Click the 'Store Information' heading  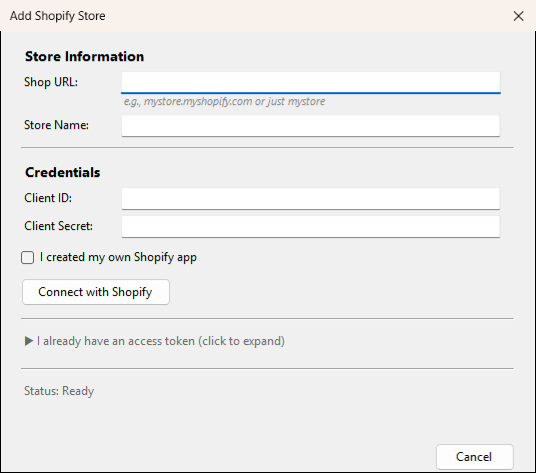tap(84, 56)
